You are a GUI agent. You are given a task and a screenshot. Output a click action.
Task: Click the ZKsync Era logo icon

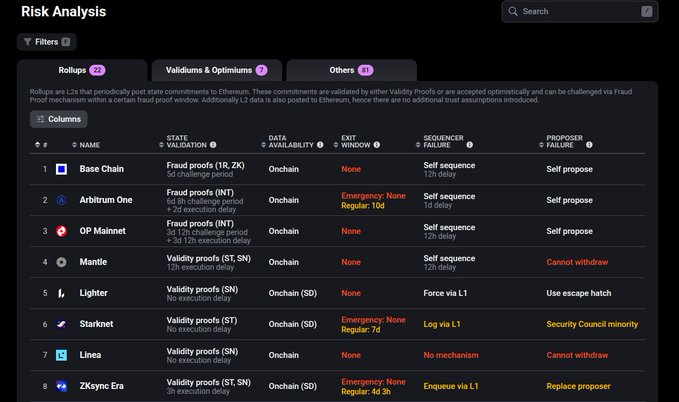[61, 386]
